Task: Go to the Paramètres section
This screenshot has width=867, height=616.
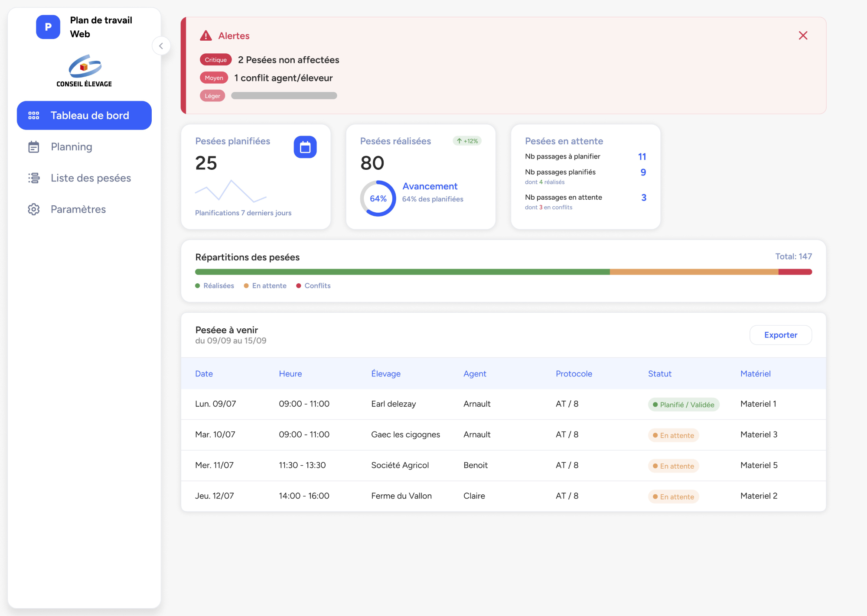Action: tap(78, 209)
